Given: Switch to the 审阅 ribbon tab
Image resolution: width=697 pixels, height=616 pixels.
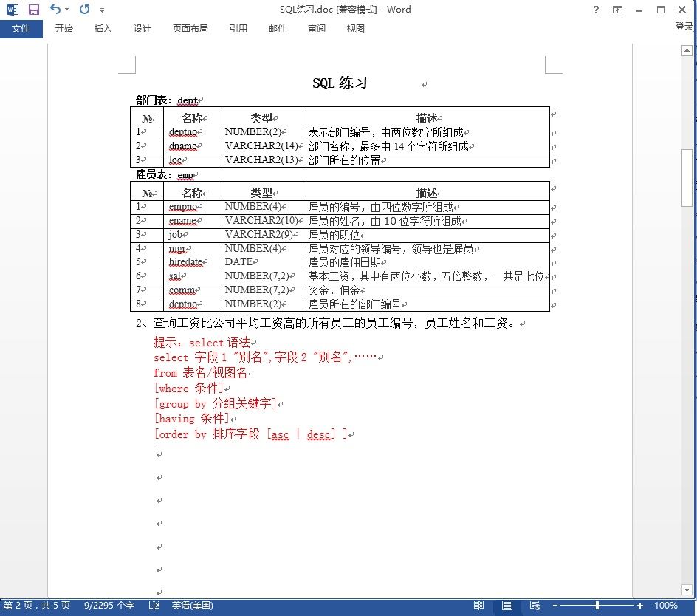Looking at the screenshot, I should 317,29.
